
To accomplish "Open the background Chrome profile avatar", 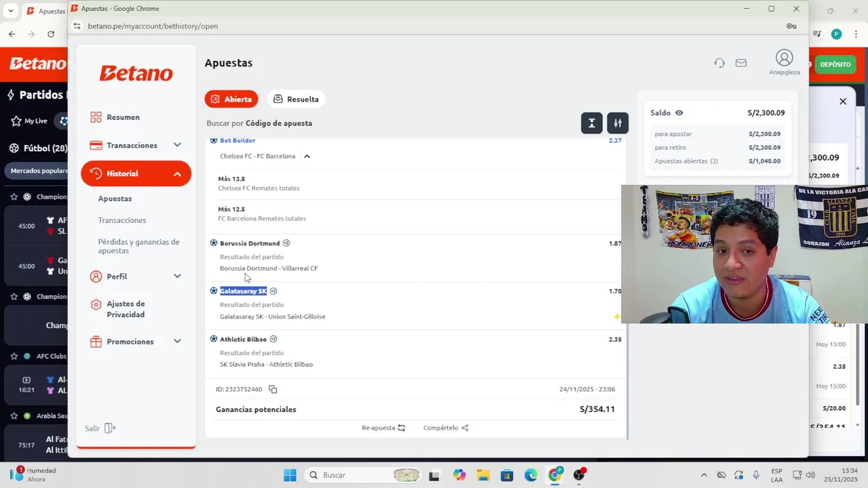I will [x=836, y=34].
